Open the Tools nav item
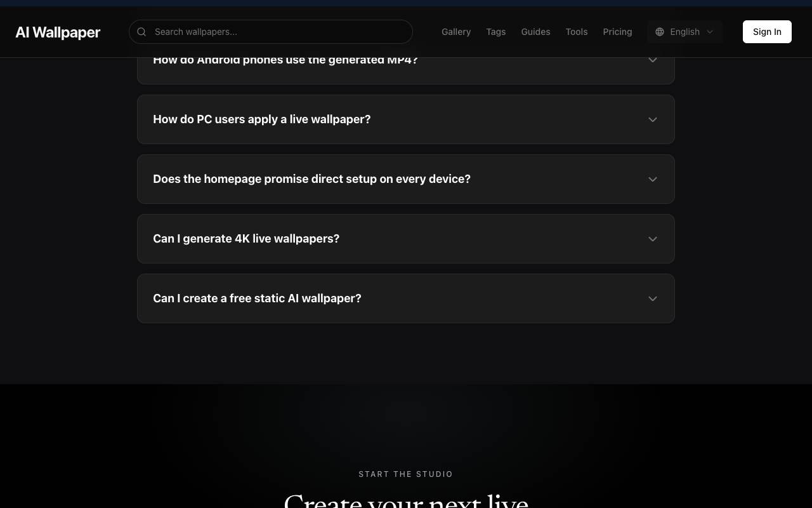The height and width of the screenshot is (508, 812). pyautogui.click(x=577, y=32)
